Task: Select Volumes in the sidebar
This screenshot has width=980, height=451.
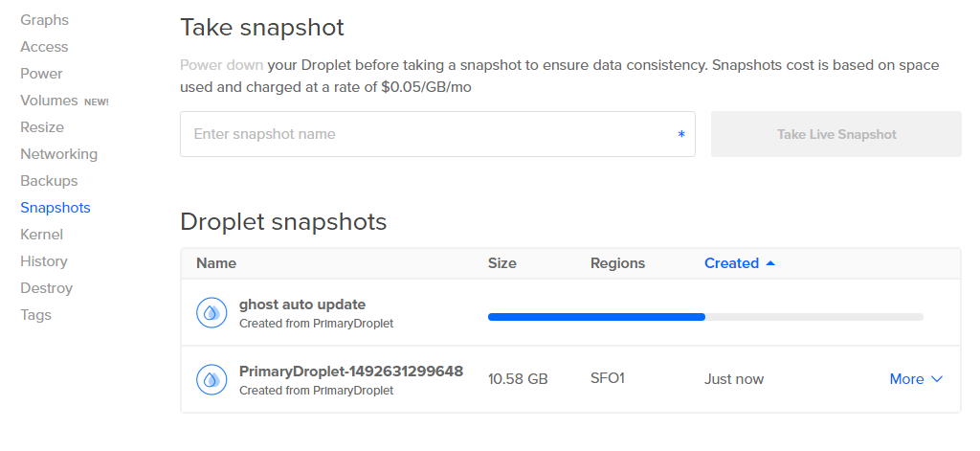Action: (x=49, y=101)
